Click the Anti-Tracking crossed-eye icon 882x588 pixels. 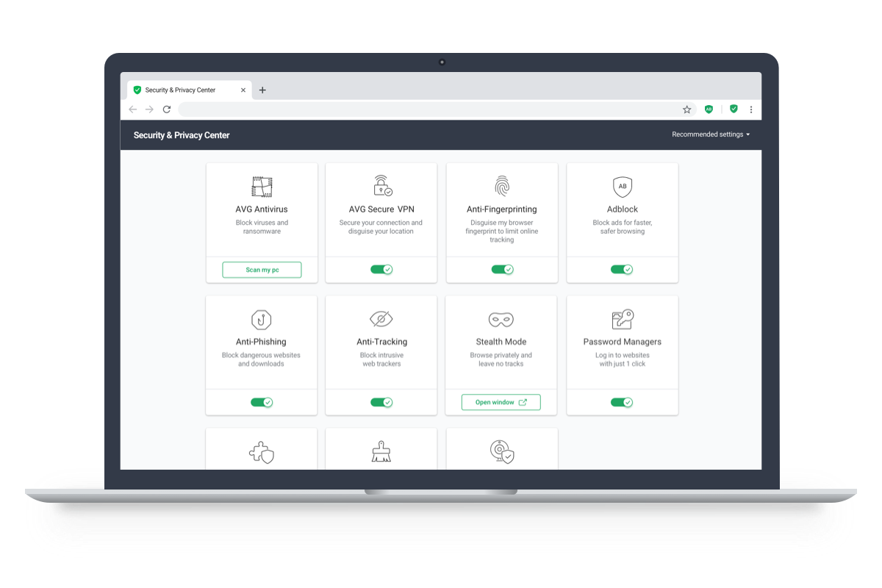pyautogui.click(x=381, y=320)
